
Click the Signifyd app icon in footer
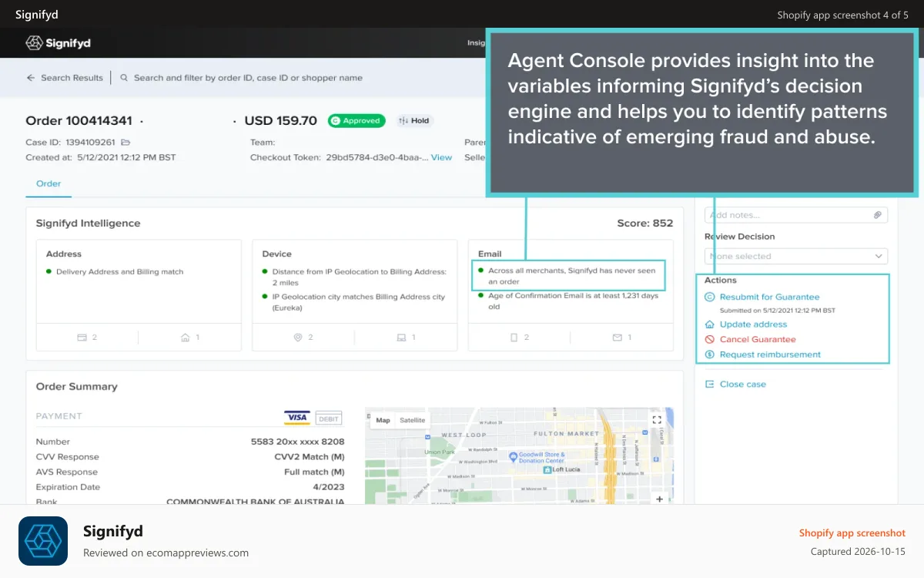(x=43, y=541)
